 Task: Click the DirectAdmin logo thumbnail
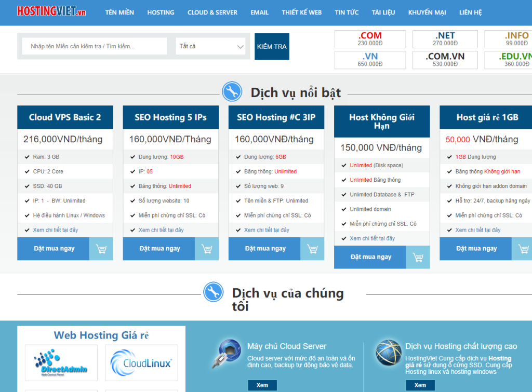click(x=61, y=363)
